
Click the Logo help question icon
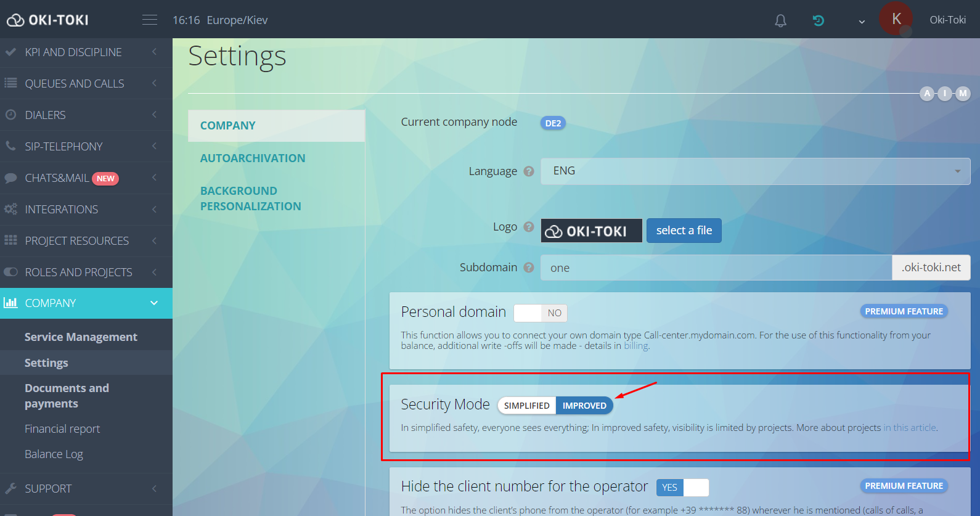[x=529, y=227]
